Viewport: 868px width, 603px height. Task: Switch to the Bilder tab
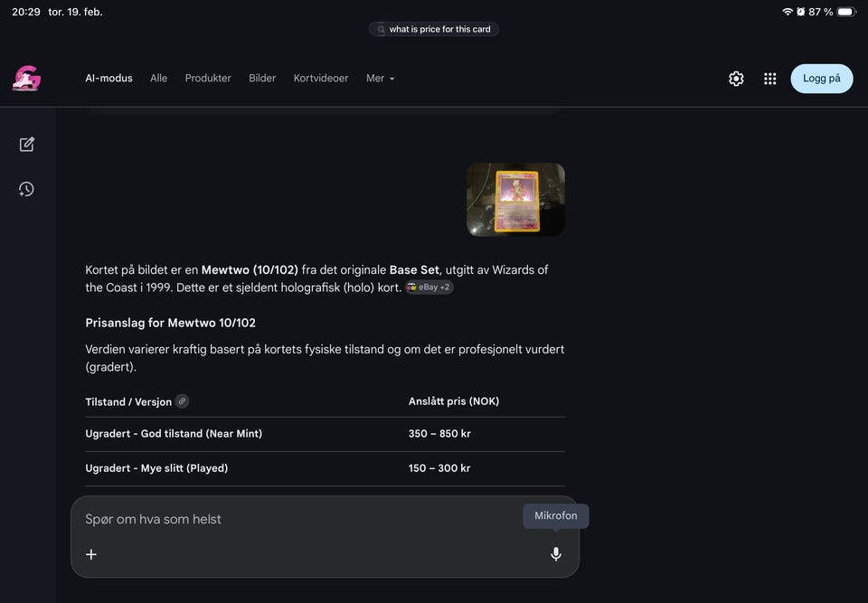[x=262, y=78]
